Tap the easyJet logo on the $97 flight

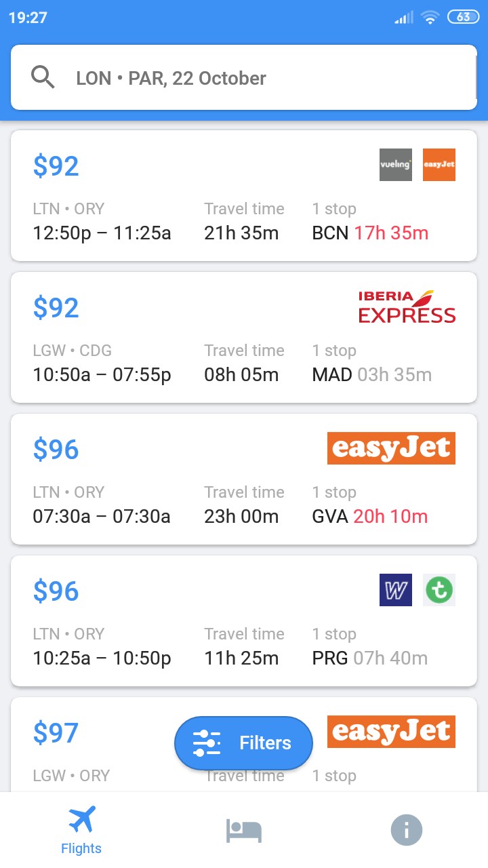pyautogui.click(x=391, y=732)
